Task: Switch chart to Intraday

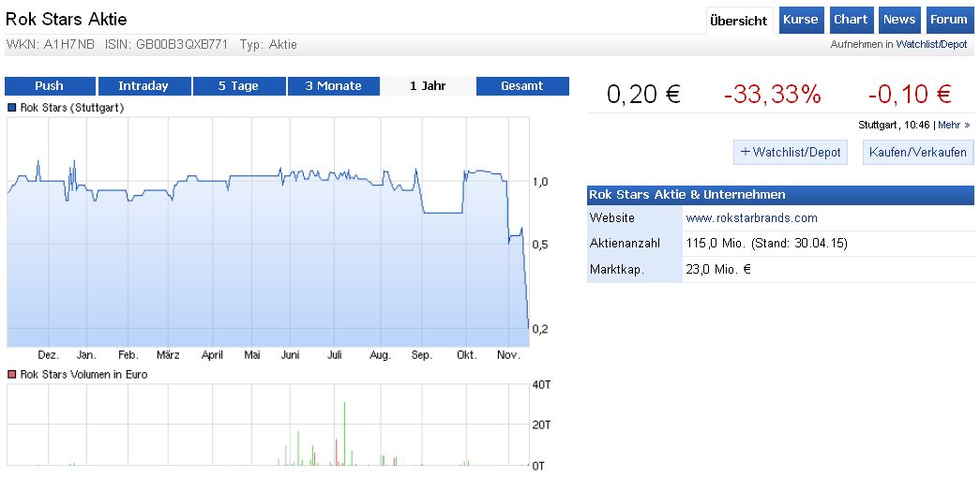Action: [x=143, y=86]
